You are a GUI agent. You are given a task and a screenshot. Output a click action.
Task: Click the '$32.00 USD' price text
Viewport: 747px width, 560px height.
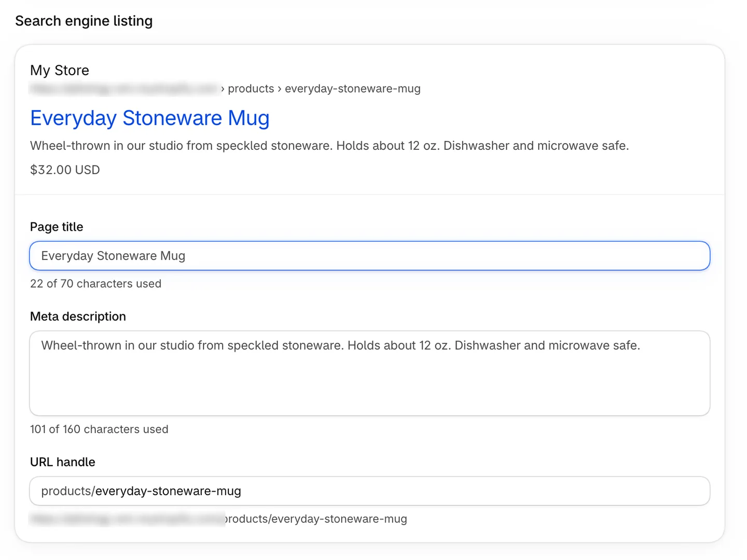[x=65, y=170]
